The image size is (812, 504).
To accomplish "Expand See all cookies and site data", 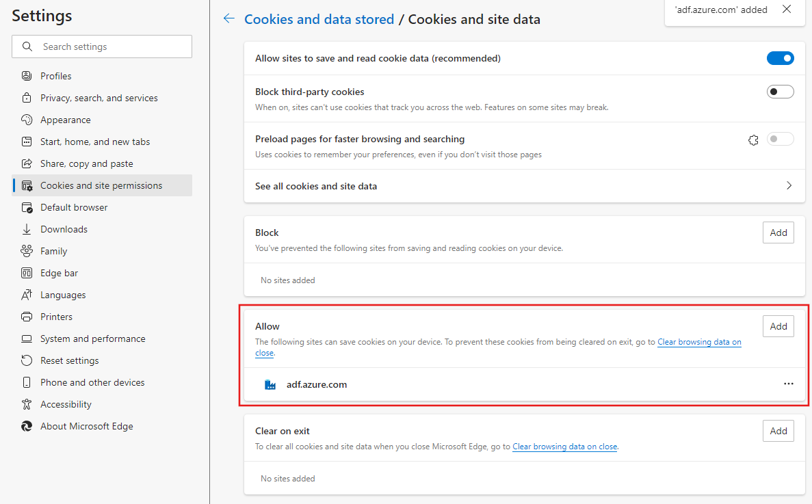I will tap(789, 186).
